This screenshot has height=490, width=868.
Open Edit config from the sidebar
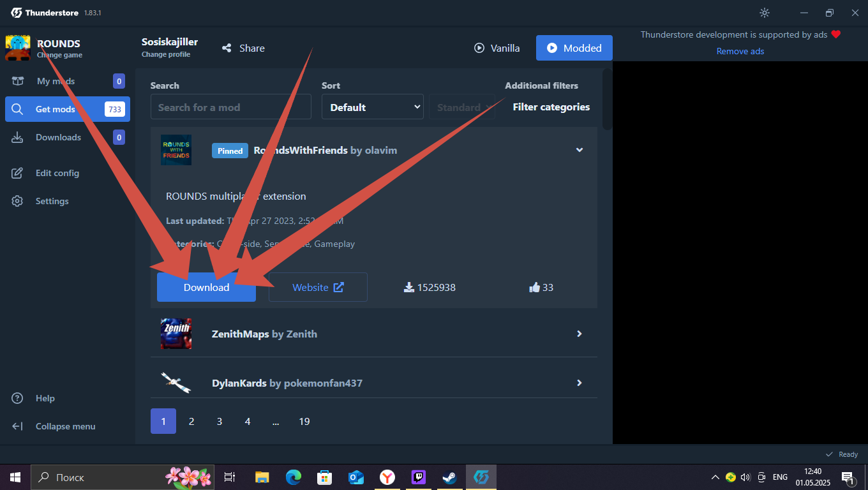pyautogui.click(x=67, y=173)
